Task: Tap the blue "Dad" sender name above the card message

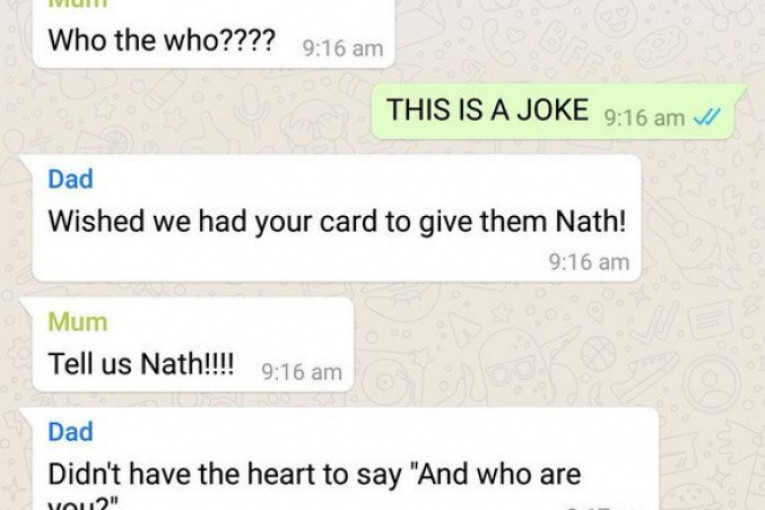Action: [x=70, y=179]
